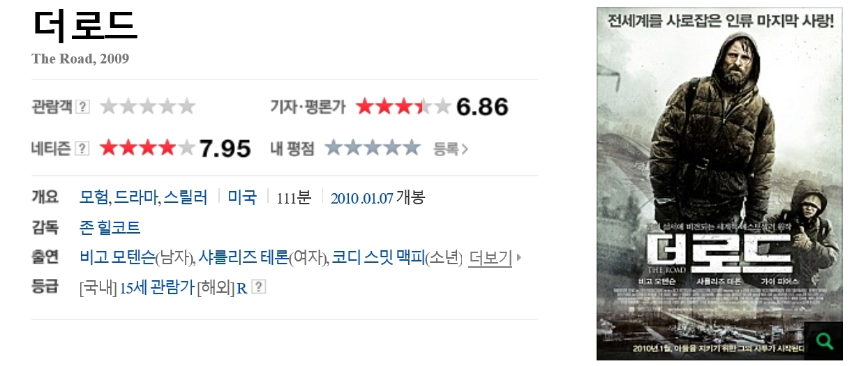
Task: Click the arrow next to 더보기
Action: [518, 258]
